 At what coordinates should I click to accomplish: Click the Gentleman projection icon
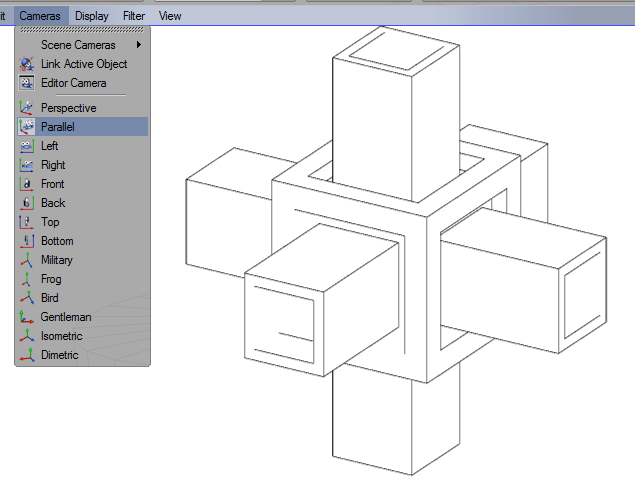click(27, 317)
